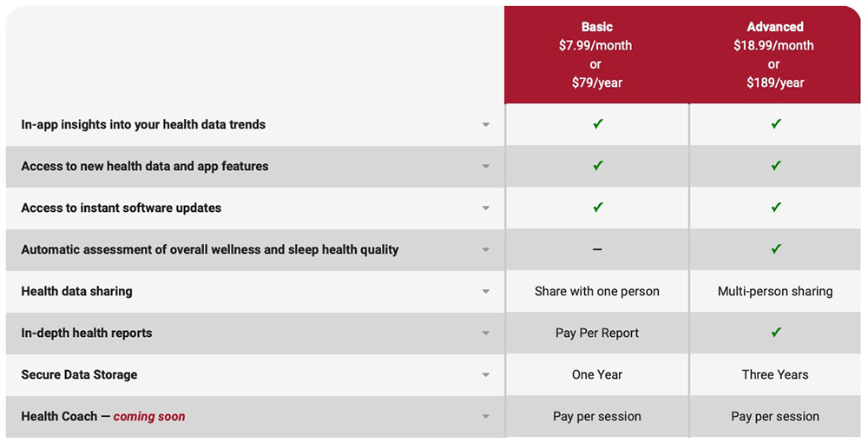Expand Health data sharing row arrow
This screenshot has height=443, width=868.
tap(486, 292)
